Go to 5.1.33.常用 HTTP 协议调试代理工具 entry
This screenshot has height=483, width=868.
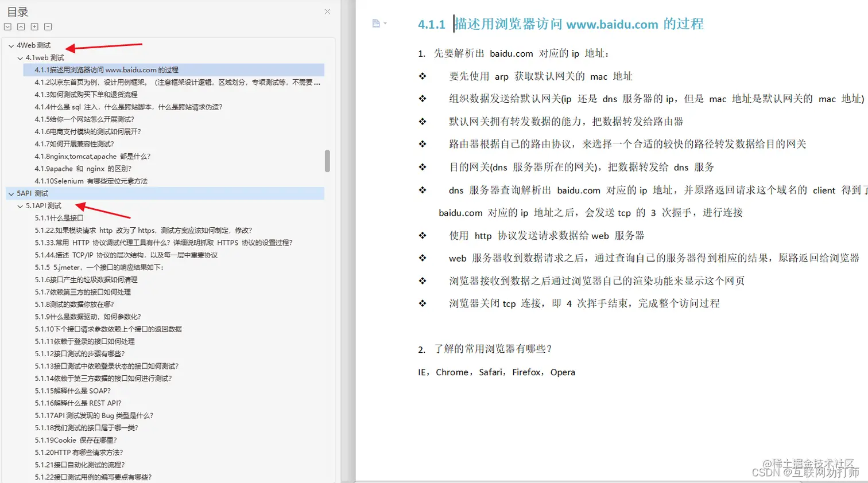(164, 243)
